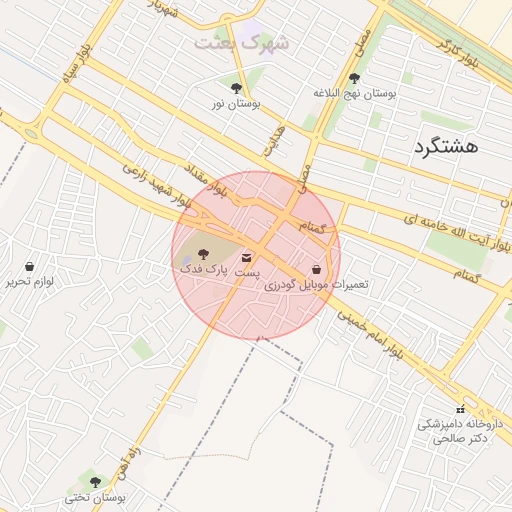512x512 pixels.
Task: Click the پست label text
Action: pyautogui.click(x=247, y=272)
